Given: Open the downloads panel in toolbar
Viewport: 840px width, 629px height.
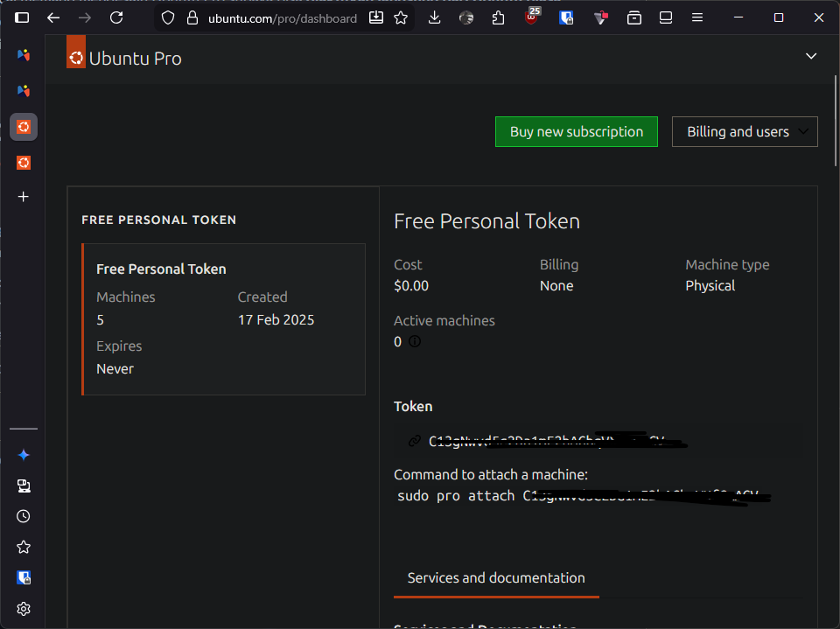Looking at the screenshot, I should click(435, 17).
